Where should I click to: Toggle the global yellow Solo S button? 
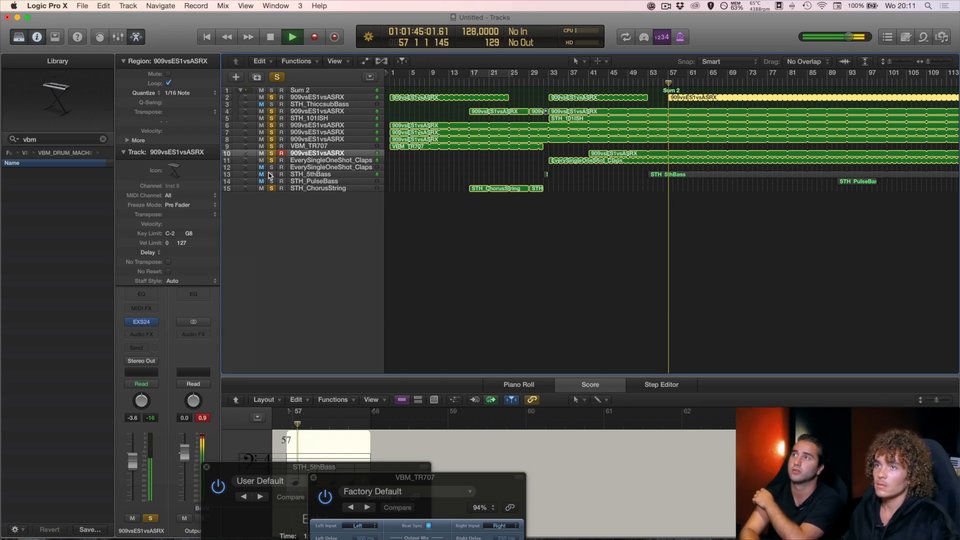click(x=277, y=77)
